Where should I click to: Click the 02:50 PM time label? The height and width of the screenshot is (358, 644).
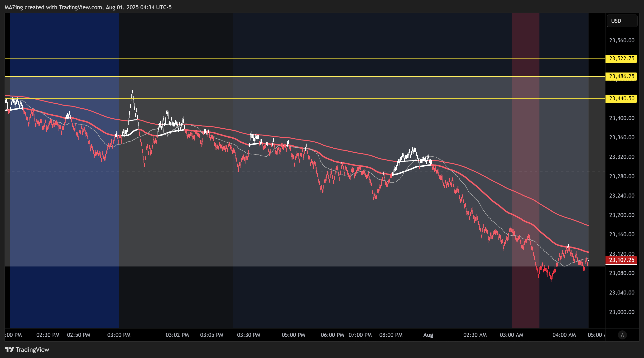(78, 335)
